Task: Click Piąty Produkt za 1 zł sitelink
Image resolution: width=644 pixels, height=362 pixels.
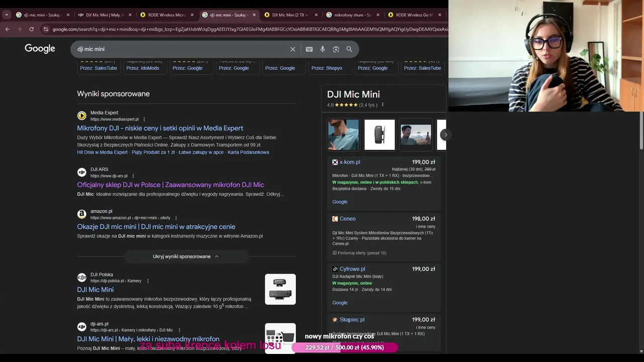Action: click(153, 152)
